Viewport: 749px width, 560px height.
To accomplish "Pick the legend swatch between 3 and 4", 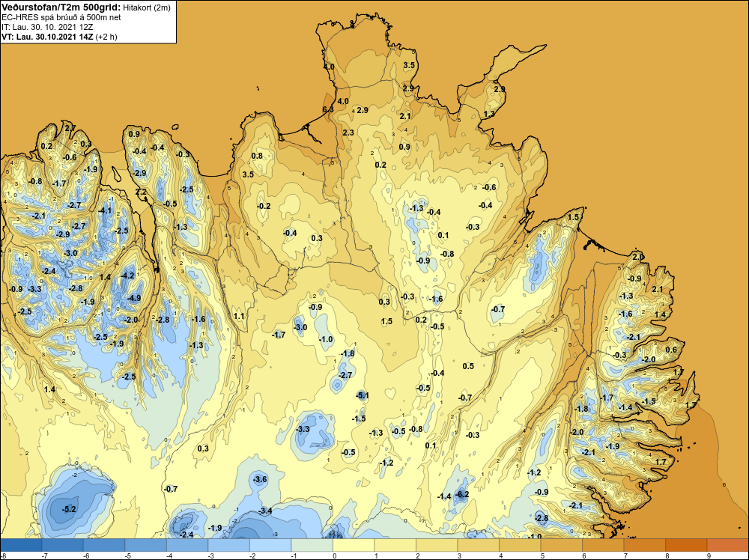I will (478, 545).
